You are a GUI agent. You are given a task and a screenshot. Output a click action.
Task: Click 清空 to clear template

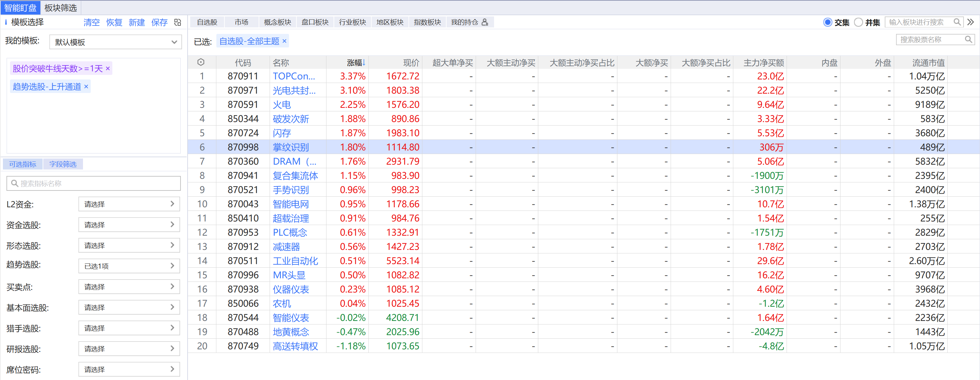(x=92, y=23)
